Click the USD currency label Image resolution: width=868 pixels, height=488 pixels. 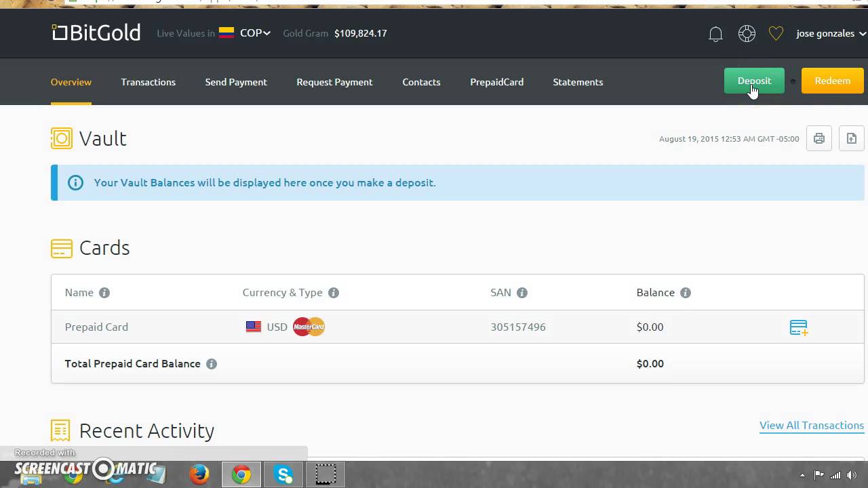click(277, 327)
